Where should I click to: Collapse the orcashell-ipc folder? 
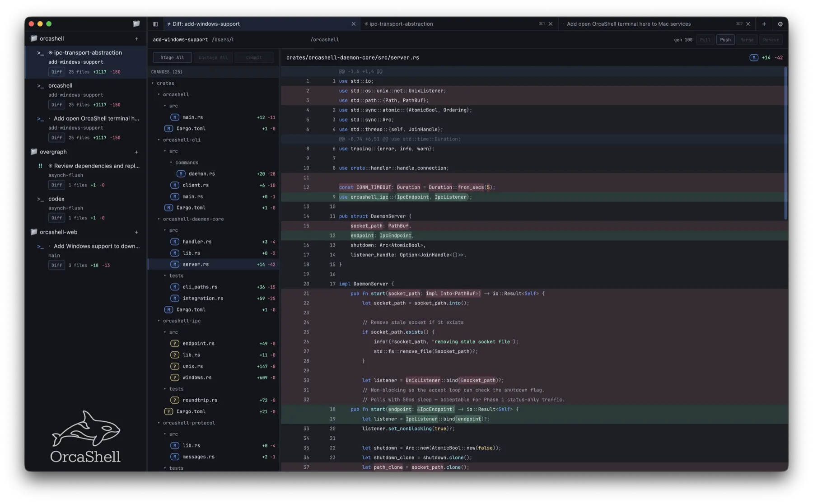click(x=159, y=321)
